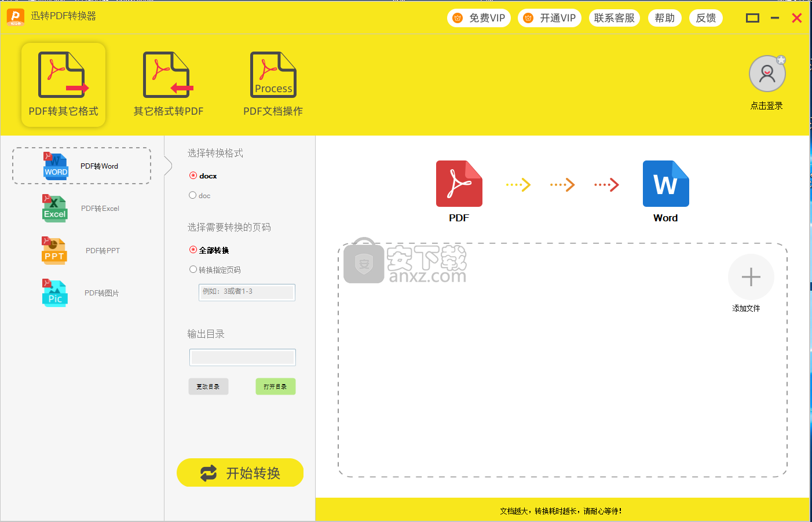Click the convert arrows icon in 开始转换
The image size is (812, 522).
pos(209,473)
